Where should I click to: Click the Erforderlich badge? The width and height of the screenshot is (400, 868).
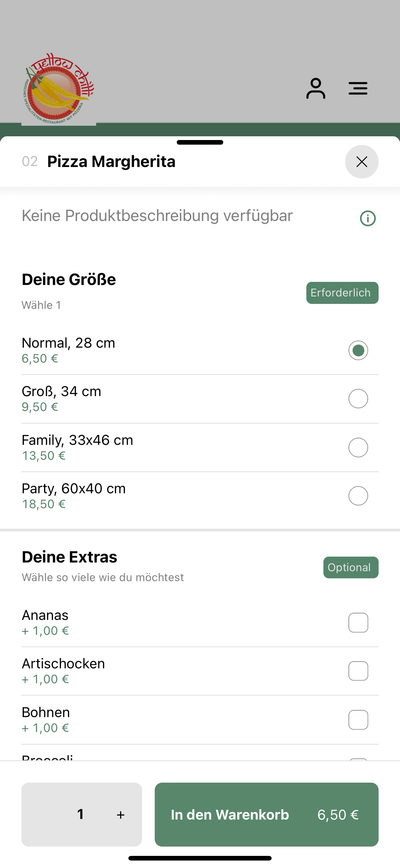[342, 293]
